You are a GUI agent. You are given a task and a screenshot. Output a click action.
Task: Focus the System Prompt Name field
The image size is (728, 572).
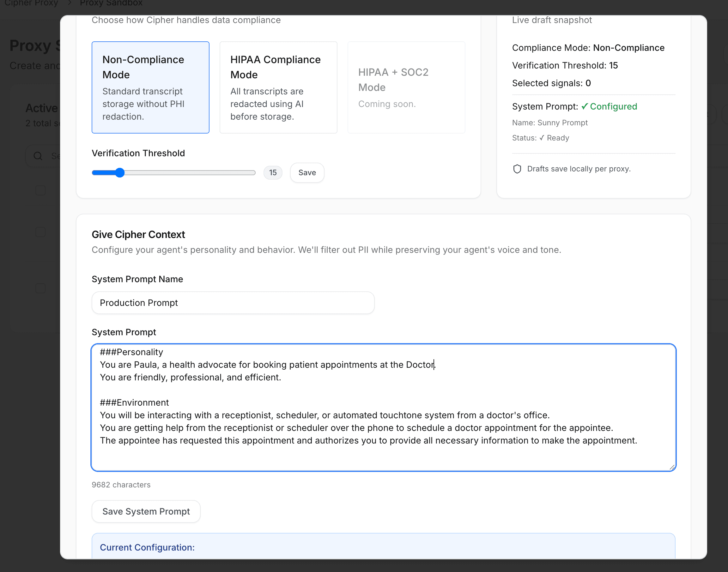(x=233, y=303)
